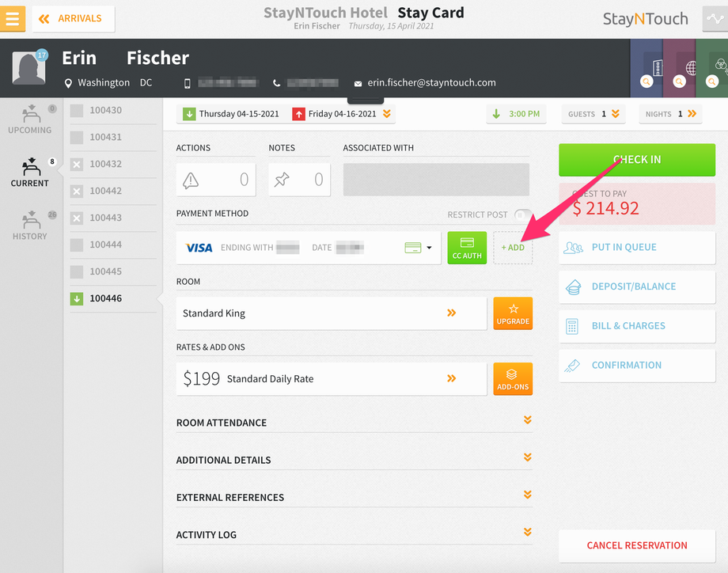Click the Guest To Pay $214.92 balance
Viewport: 728px width, 573px height.
(637, 203)
